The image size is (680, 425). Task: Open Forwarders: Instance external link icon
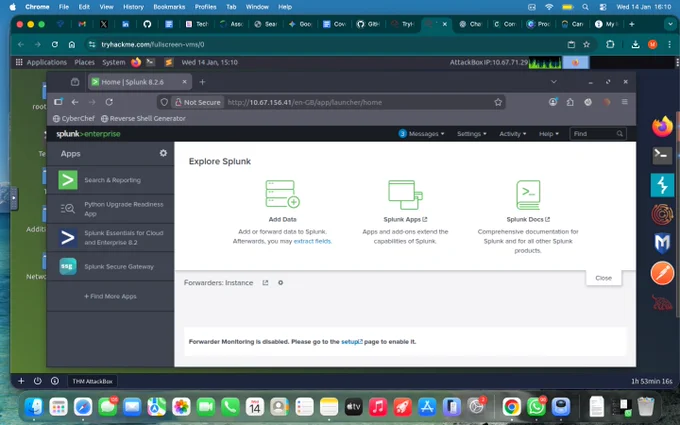[265, 283]
